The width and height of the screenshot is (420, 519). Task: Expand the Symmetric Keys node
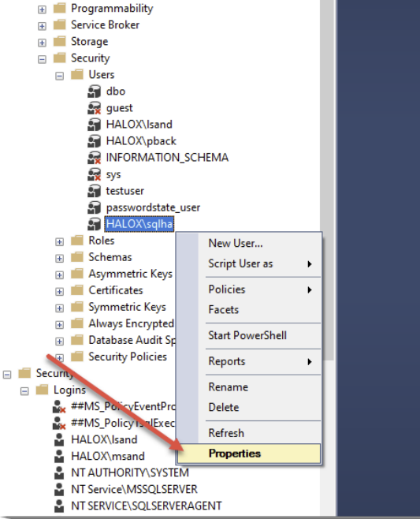[x=60, y=308]
